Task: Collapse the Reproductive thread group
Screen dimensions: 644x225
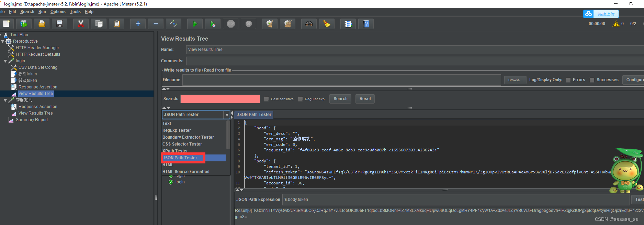Action: point(3,41)
